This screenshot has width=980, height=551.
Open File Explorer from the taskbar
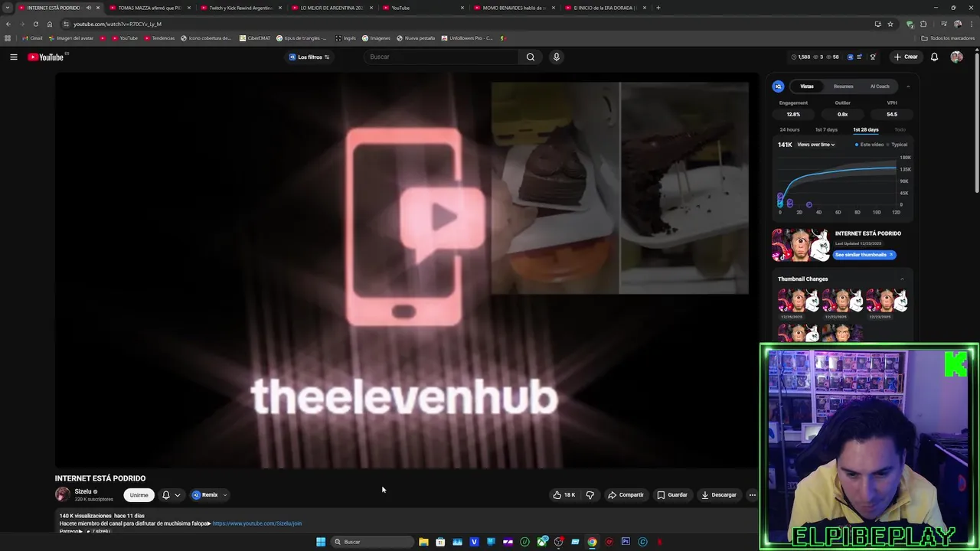(x=423, y=542)
